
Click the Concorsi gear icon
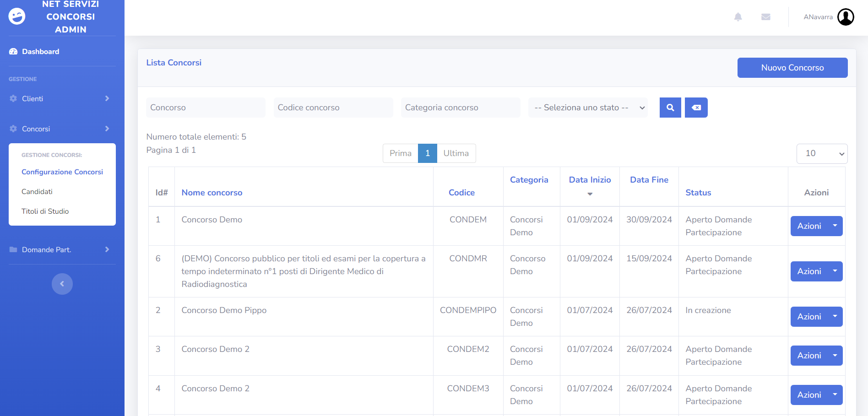13,129
